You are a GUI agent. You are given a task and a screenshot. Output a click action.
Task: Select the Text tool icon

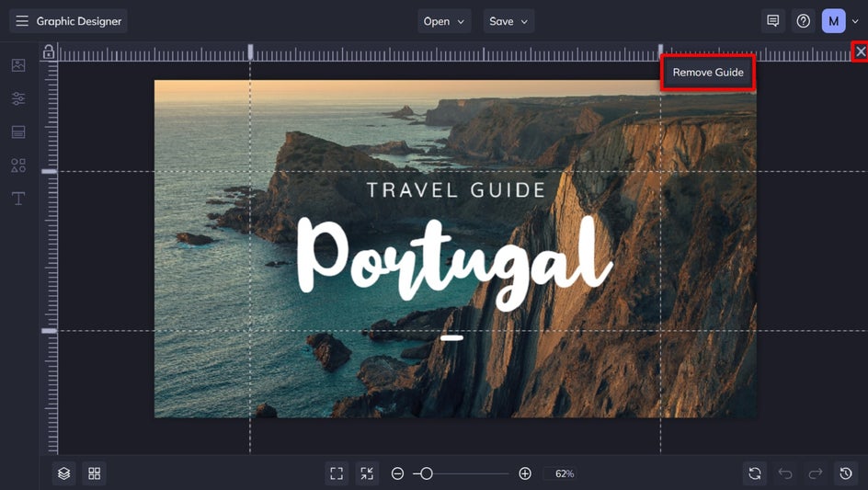tap(18, 199)
